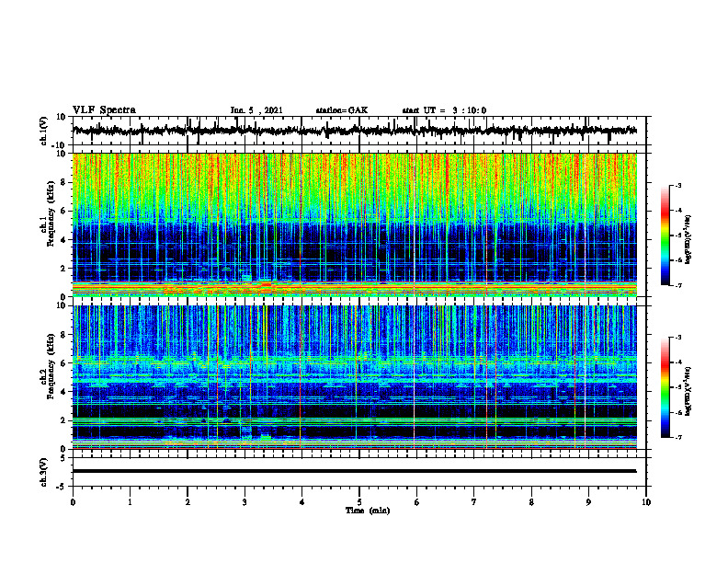Click the 'Jan. 5, 2021' date label
Viewport: 728px width, 563px height.
256,110
